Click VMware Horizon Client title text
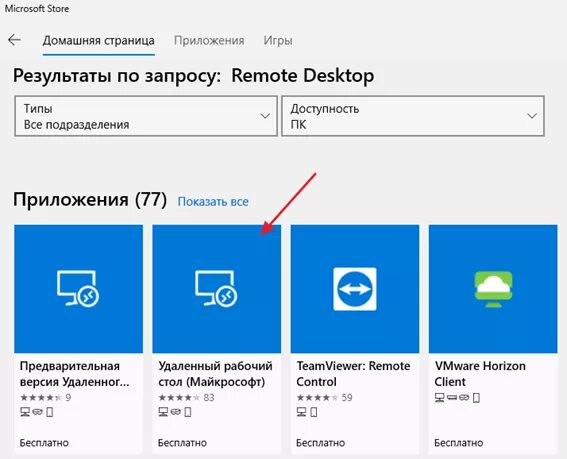Screen dimensions: 567x459 [x=480, y=374]
